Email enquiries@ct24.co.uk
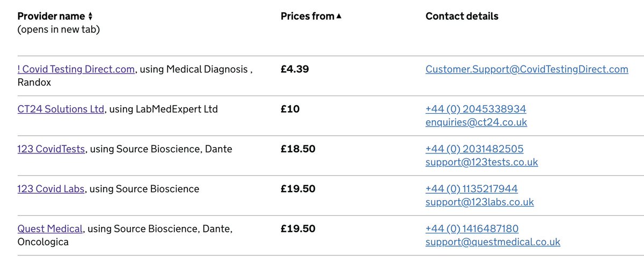 (476, 122)
